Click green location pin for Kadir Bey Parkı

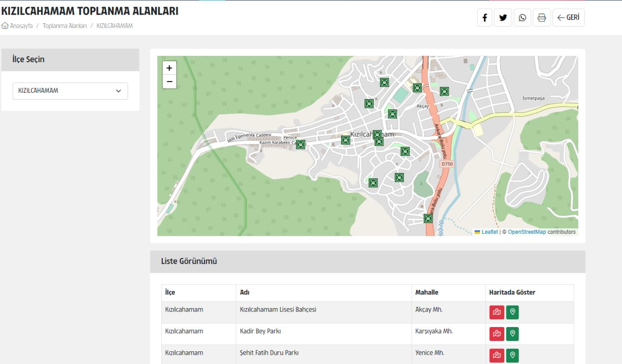[x=512, y=334]
